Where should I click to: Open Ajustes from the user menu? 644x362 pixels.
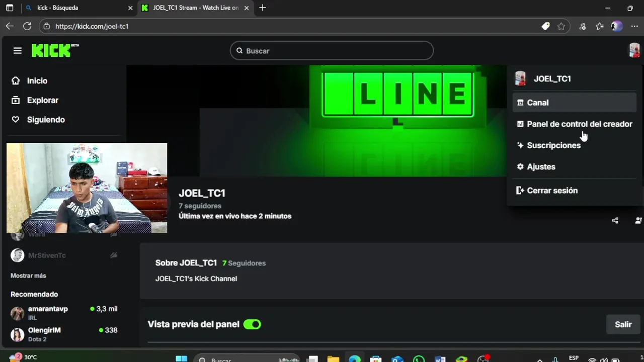point(575,166)
